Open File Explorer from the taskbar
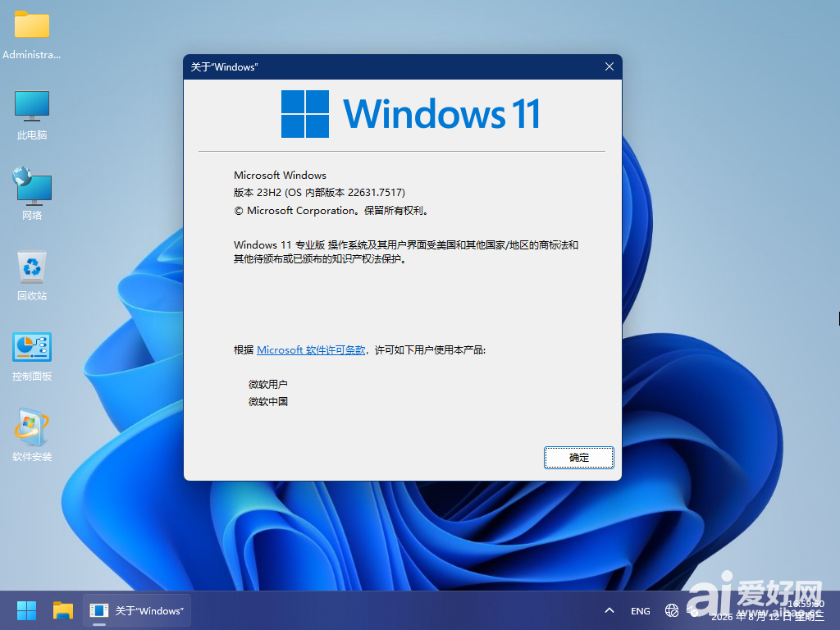 coord(62,610)
